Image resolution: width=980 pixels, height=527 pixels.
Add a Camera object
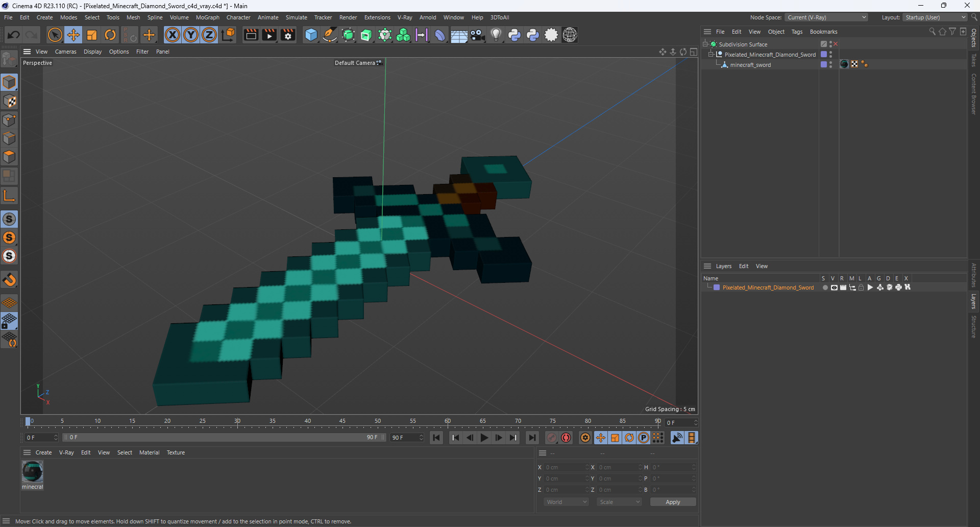478,35
